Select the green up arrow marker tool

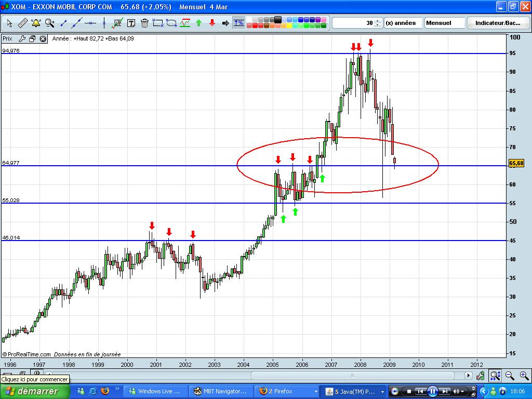tap(199, 23)
